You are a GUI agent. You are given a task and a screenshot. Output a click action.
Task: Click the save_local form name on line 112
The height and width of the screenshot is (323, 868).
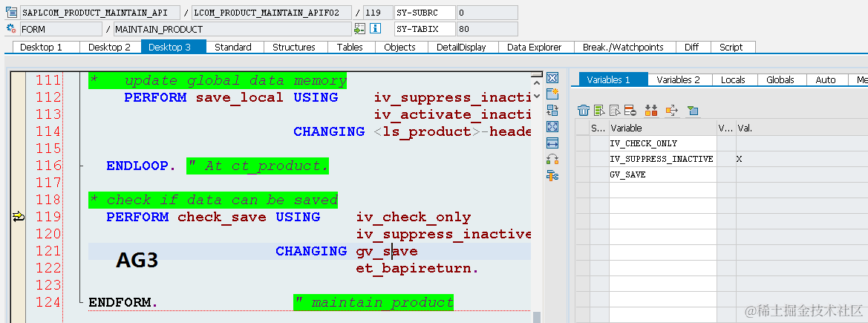[239, 97]
